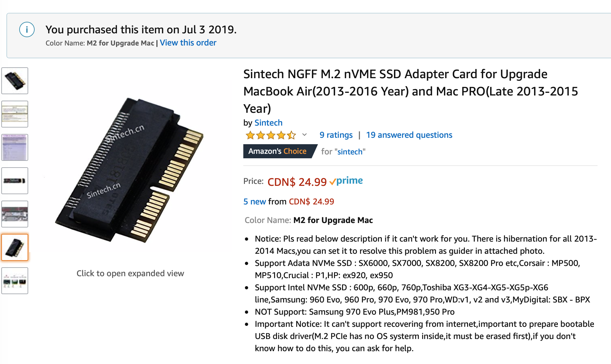Click the Amazon's Choice badge
Viewport: 611px width, 364px height.
278,151
